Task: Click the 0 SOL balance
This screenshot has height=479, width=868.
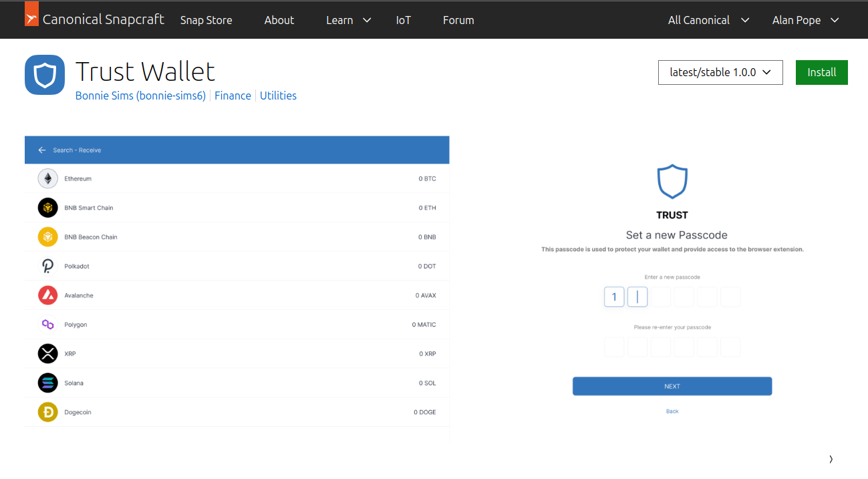Action: point(428,383)
